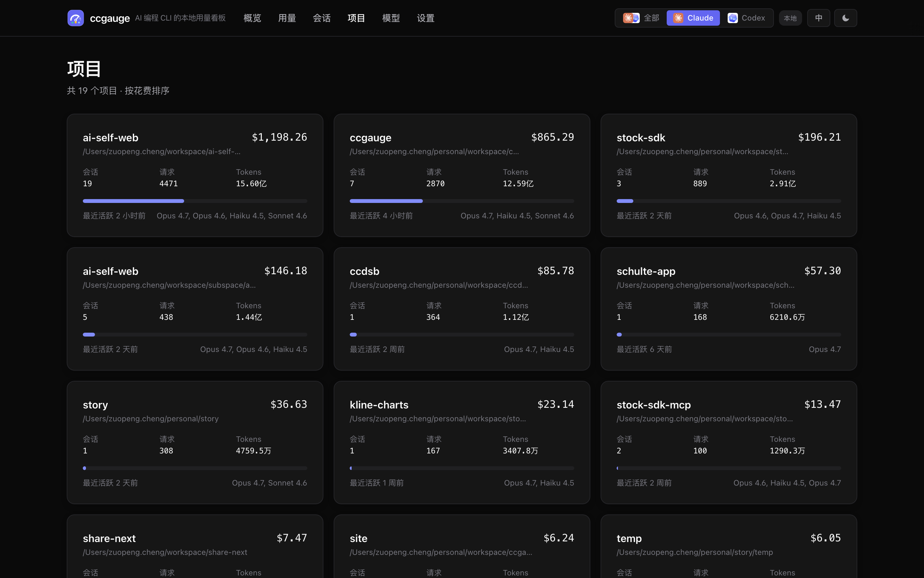Open the ai-self-web project costing $1,198.26
The height and width of the screenshot is (578, 924).
pos(195,175)
